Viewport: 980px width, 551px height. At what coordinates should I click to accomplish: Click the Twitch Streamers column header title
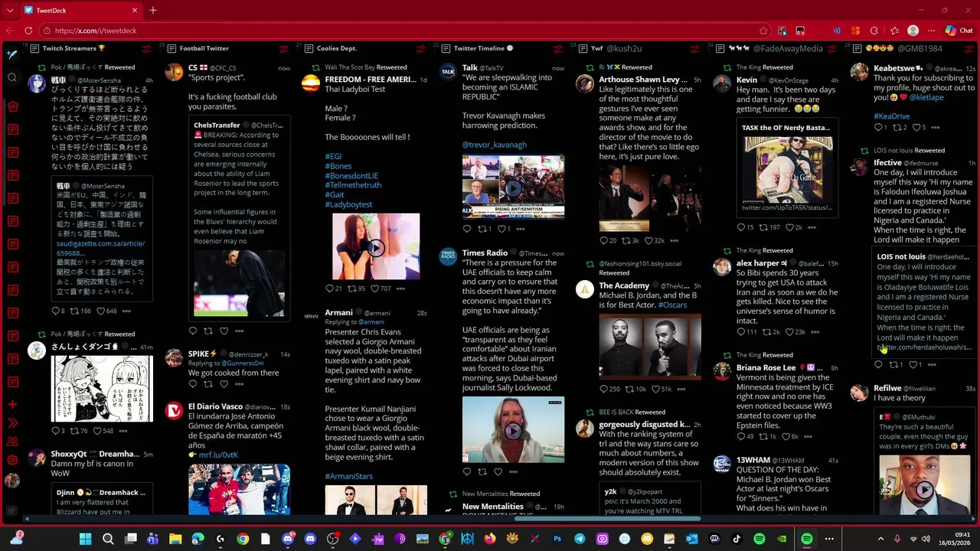tap(73, 48)
